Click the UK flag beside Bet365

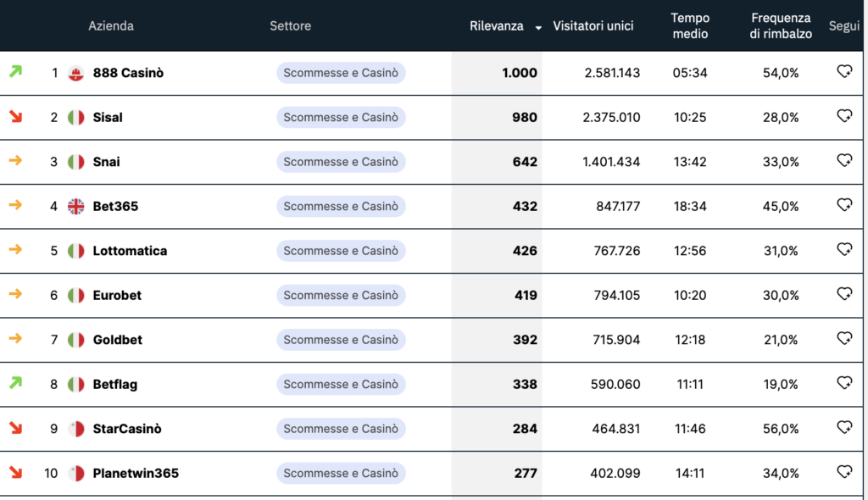tap(75, 207)
